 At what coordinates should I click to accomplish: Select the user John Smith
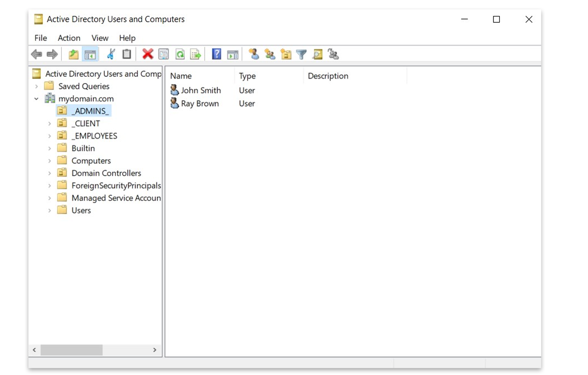pos(201,90)
